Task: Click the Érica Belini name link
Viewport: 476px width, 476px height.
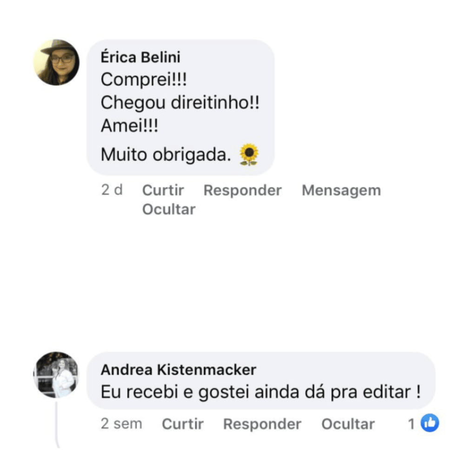Action: [x=140, y=57]
